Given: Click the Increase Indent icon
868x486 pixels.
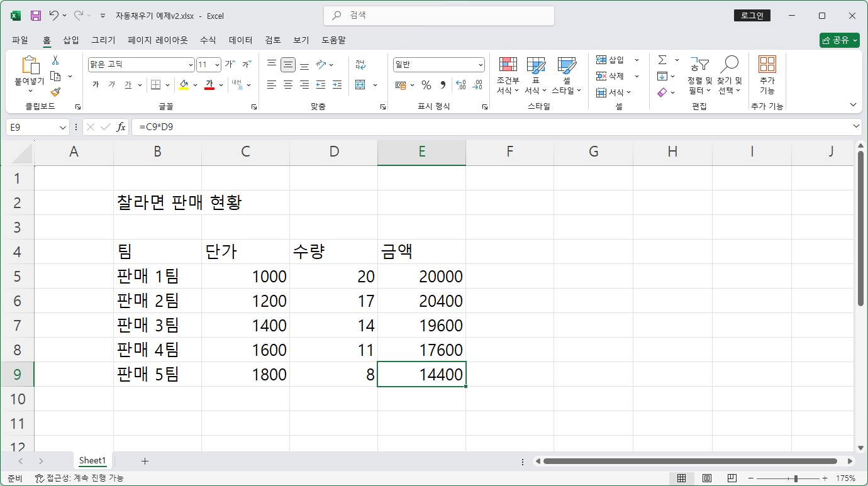Looking at the screenshot, I should pyautogui.click(x=337, y=84).
